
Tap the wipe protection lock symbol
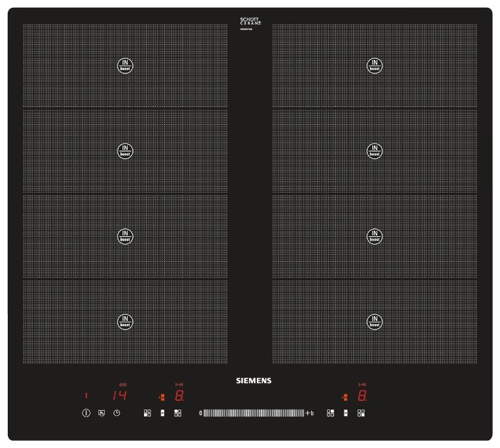[101, 413]
